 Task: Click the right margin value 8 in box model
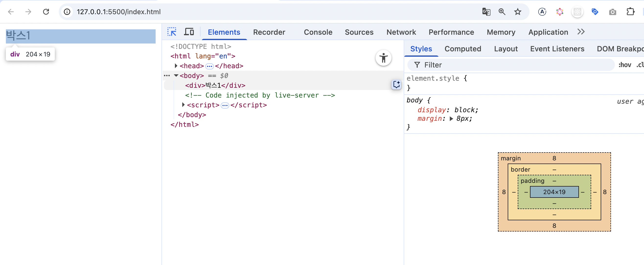click(x=605, y=192)
